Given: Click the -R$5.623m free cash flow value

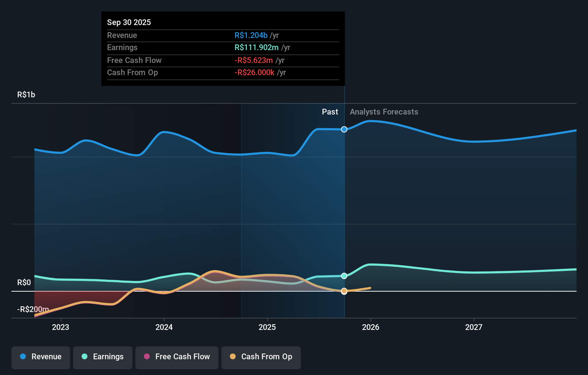Looking at the screenshot, I should pos(254,60).
